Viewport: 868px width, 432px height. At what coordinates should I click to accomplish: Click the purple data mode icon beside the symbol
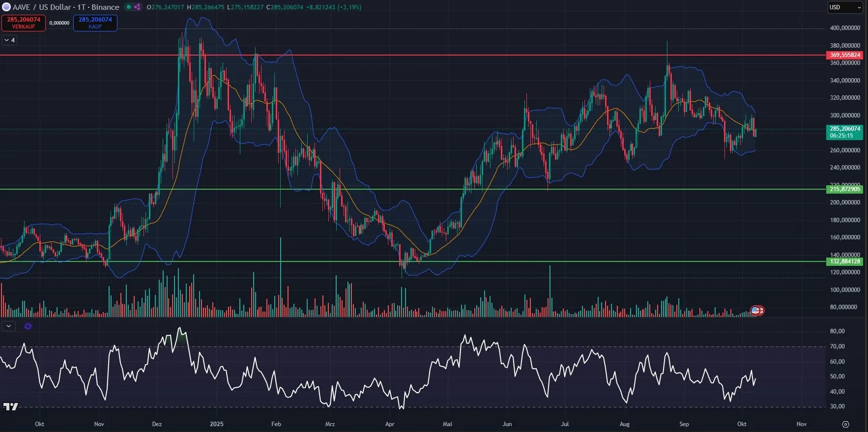(x=137, y=7)
